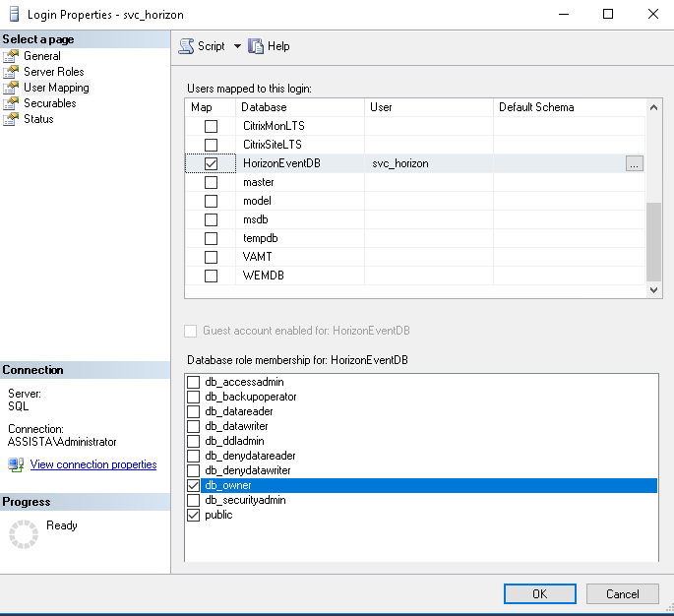Enable the db_denydatareader role
This screenshot has width=674, height=616.
pos(194,456)
